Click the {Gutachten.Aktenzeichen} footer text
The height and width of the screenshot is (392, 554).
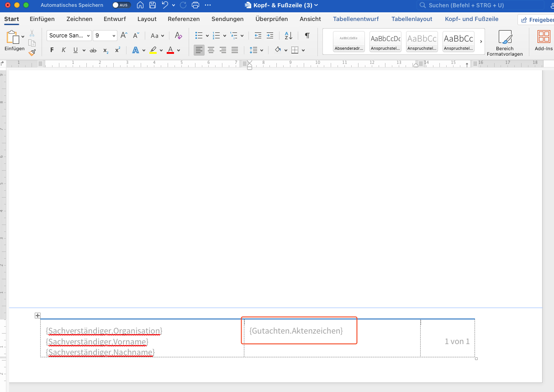point(296,330)
